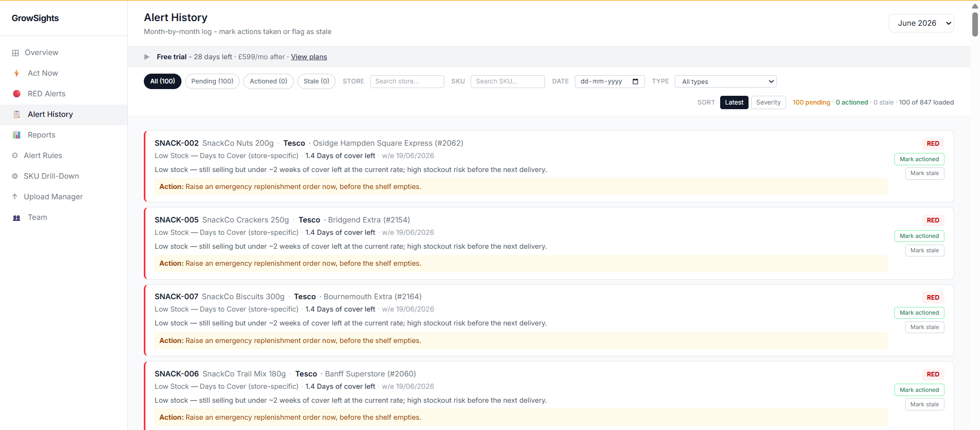Select the Pending (100) filter tab
This screenshot has height=430, width=980.
pyautogui.click(x=212, y=81)
